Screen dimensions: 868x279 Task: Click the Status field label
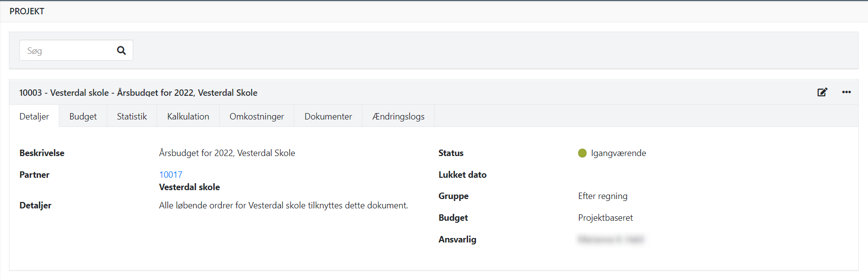451,153
